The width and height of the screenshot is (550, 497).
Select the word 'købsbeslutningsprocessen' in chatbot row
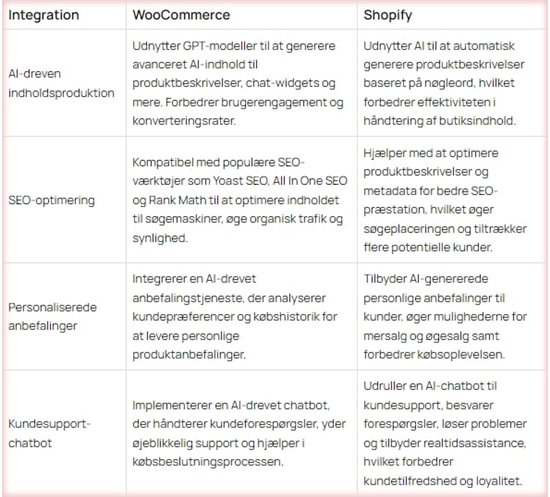207,462
